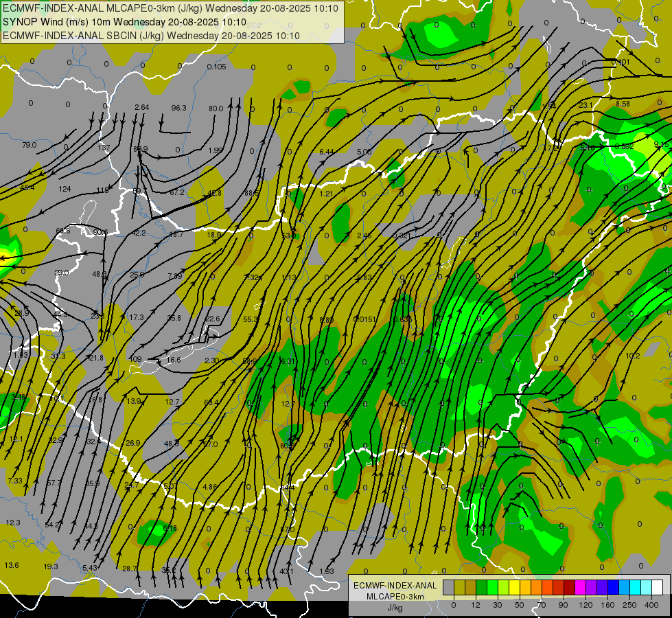Click the map value 6.44
672x618 pixels.
[327, 152]
